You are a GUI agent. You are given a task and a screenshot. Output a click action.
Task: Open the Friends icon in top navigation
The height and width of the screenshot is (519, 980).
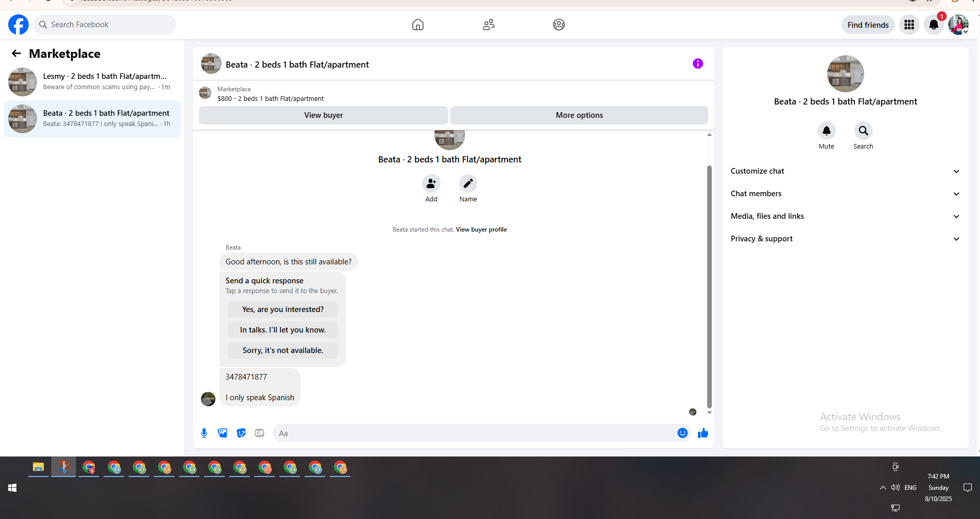489,25
